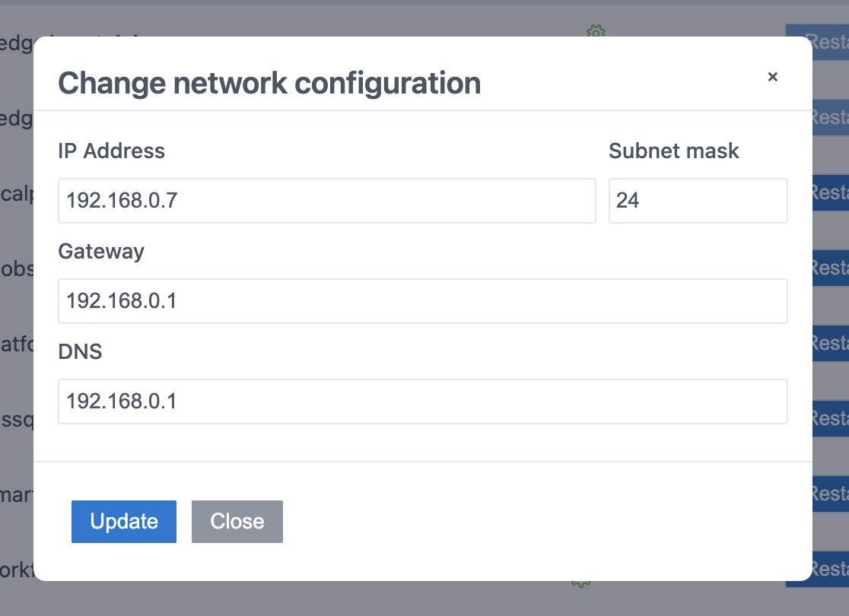Screen dimensions: 849x616
Task: Click the 'Change network configuration' dialog title
Action: click(269, 83)
